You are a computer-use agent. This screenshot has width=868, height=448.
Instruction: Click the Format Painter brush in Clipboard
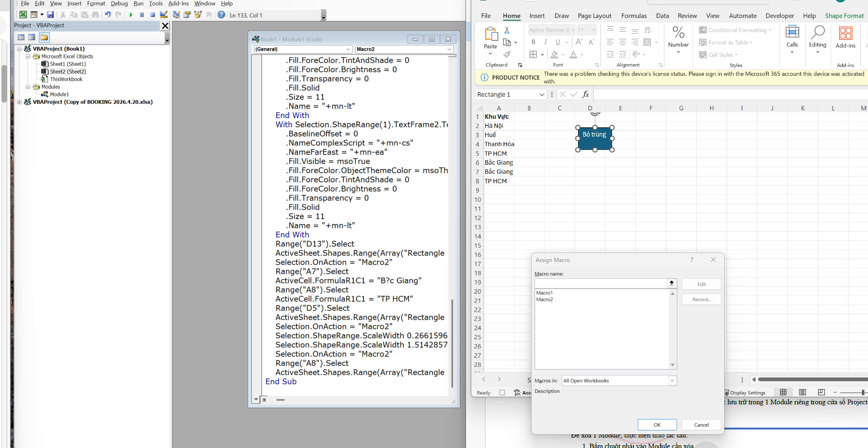[x=507, y=54]
